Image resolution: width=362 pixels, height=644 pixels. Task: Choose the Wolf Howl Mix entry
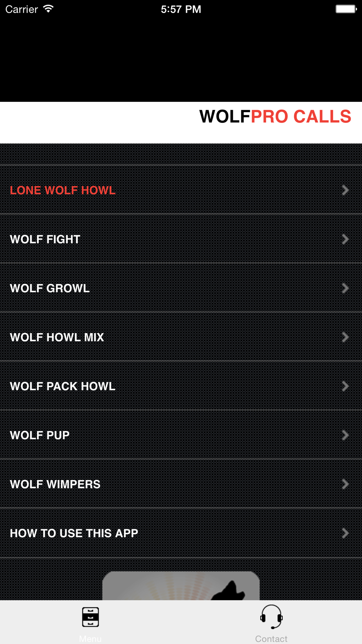[181, 337]
